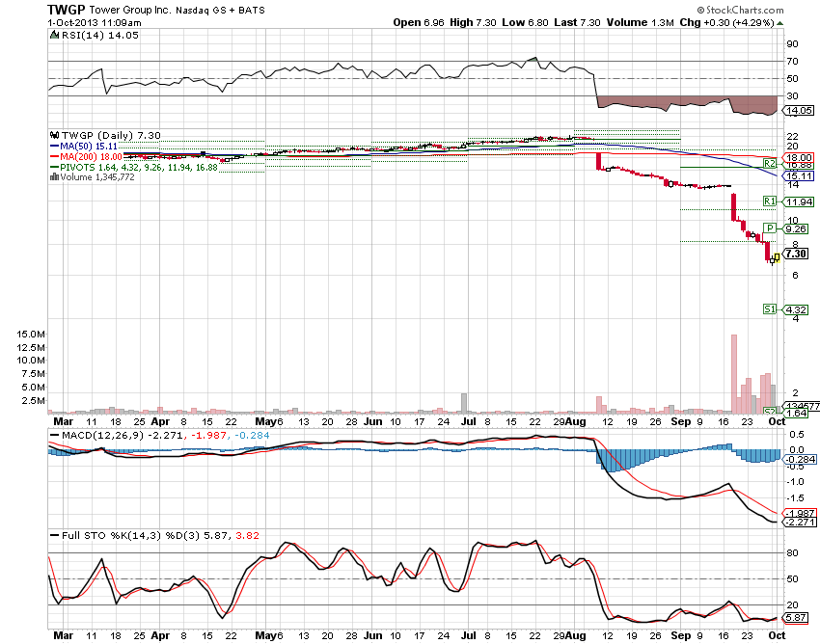Screen dimensions: 820x644
Task: Click the 5.87 stochastic value tag
Action: coord(796,617)
